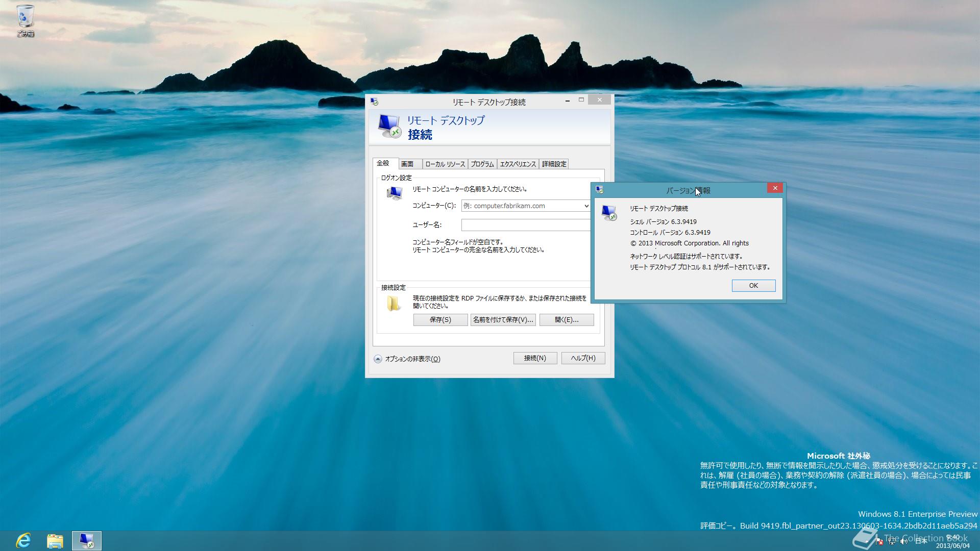Click the ヘルプ(H) button
The width and height of the screenshot is (980, 551).
[x=583, y=358]
